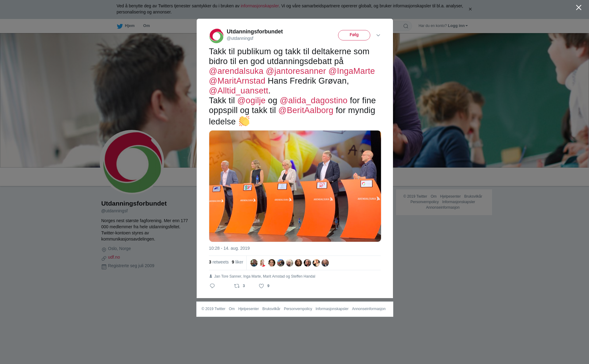Toggle the Følg follow button

click(354, 35)
